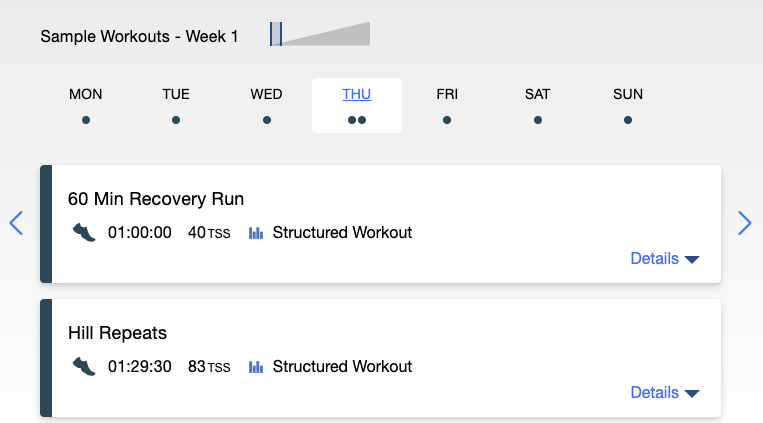
Task: Click the double dots under THU
Action: tap(357, 120)
